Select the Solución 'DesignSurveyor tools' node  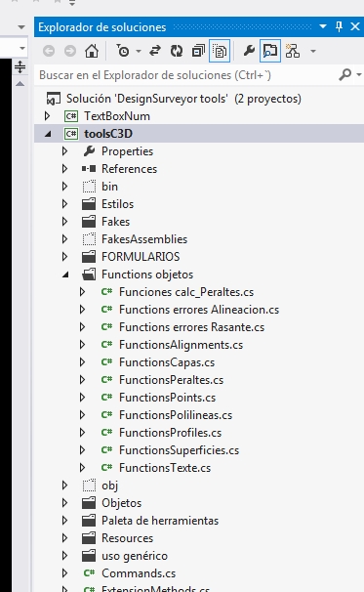coord(183,99)
